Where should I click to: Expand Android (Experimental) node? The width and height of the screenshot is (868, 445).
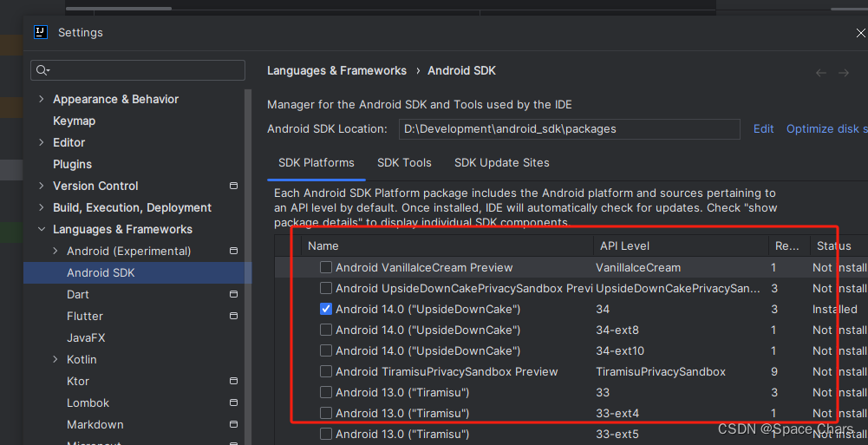click(x=55, y=251)
